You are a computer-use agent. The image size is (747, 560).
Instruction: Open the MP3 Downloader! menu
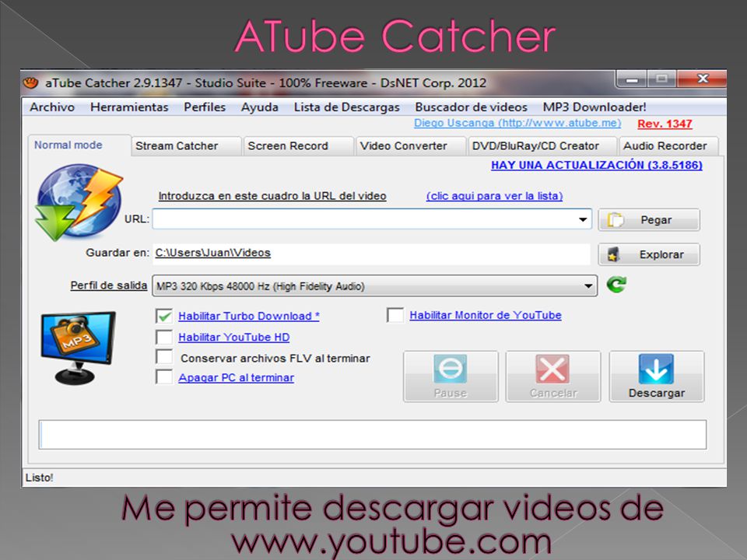point(594,107)
